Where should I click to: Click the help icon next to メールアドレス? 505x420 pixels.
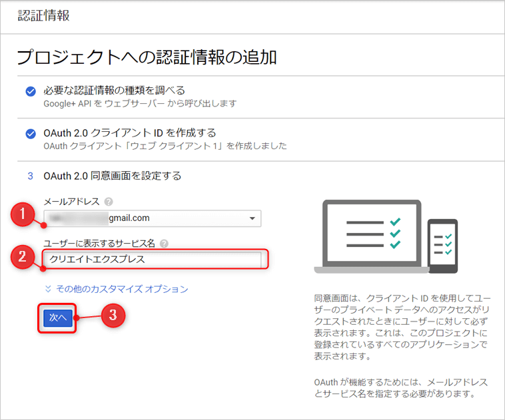pyautogui.click(x=108, y=201)
